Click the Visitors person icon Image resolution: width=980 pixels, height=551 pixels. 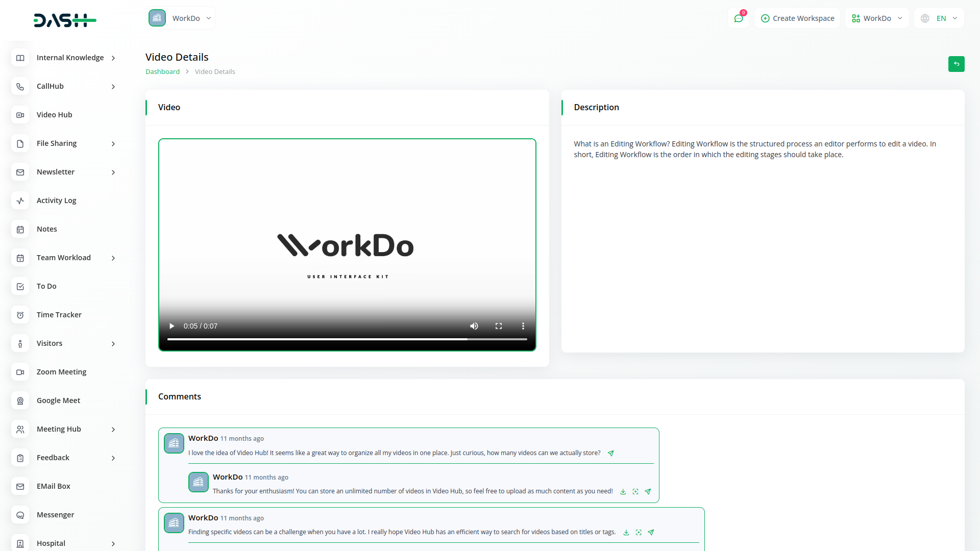point(20,344)
